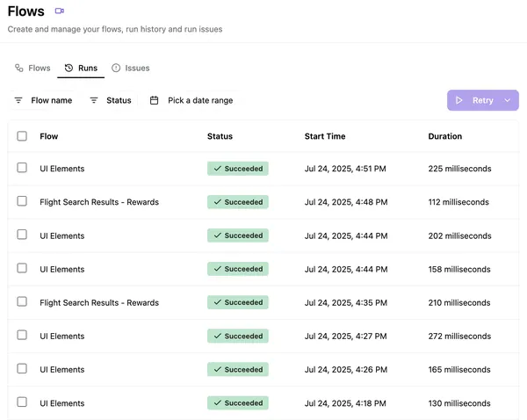The image size is (527, 420).
Task: Toggle the select-all checkbox in table header
Action: point(22,136)
